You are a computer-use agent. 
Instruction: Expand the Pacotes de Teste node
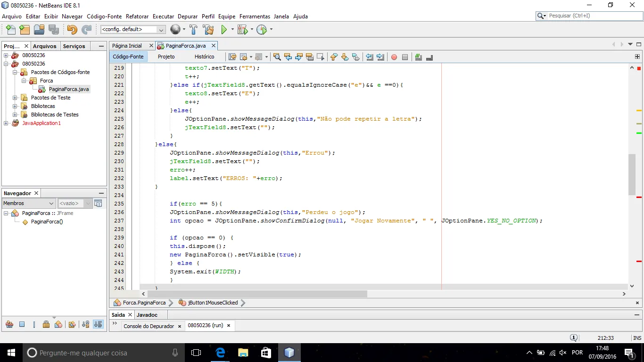click(x=15, y=98)
